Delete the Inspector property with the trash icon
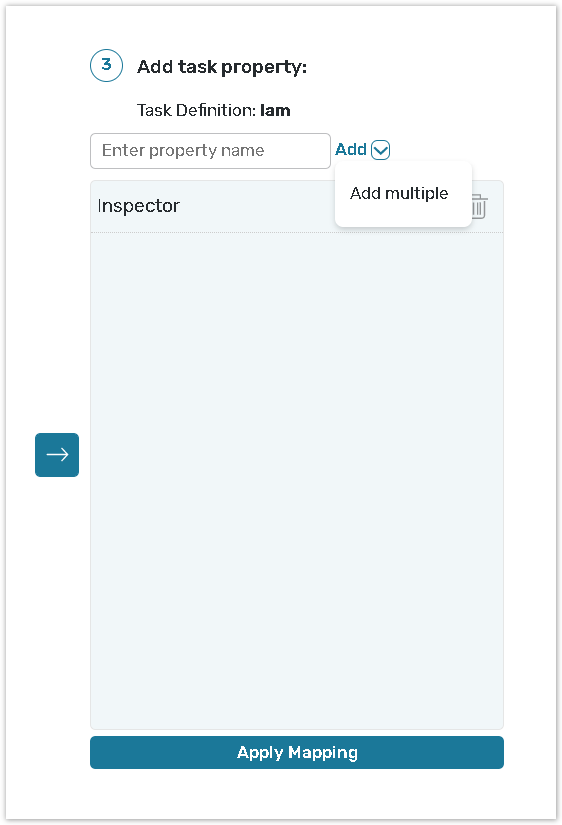The width and height of the screenshot is (562, 825). coord(479,206)
